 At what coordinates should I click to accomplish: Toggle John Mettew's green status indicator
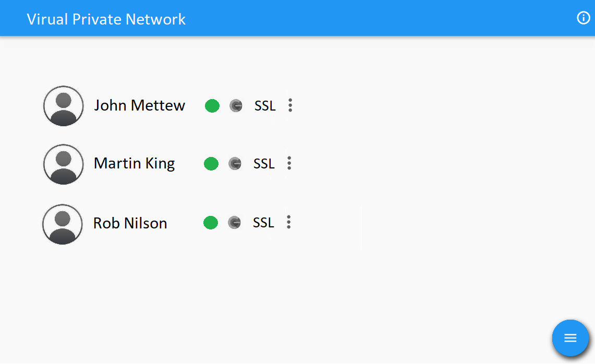[212, 106]
